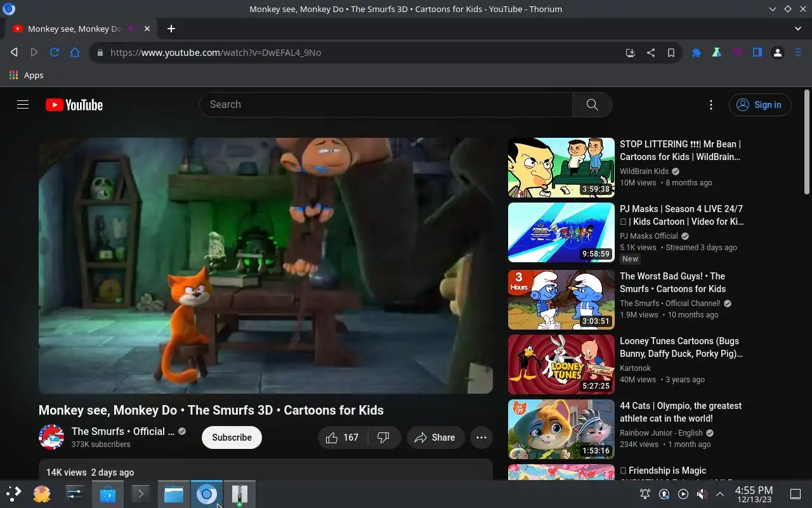Open YouTube settings three-dot menu

pos(711,105)
